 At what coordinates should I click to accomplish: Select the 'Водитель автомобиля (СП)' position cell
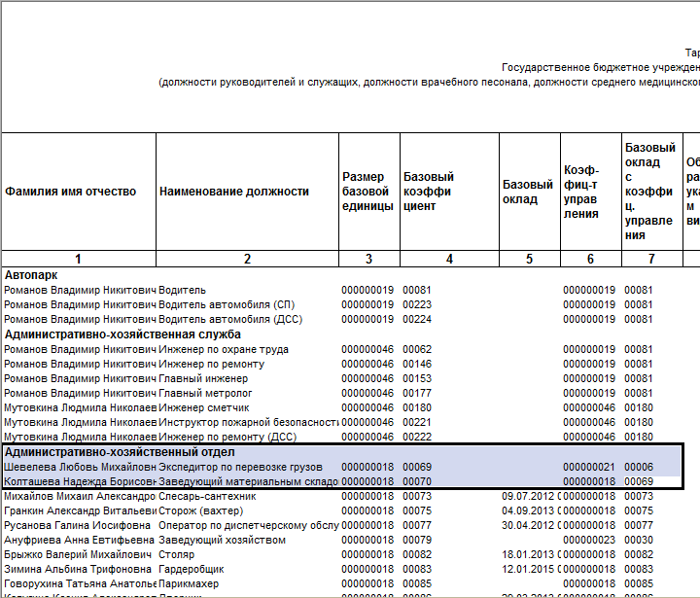point(227,304)
